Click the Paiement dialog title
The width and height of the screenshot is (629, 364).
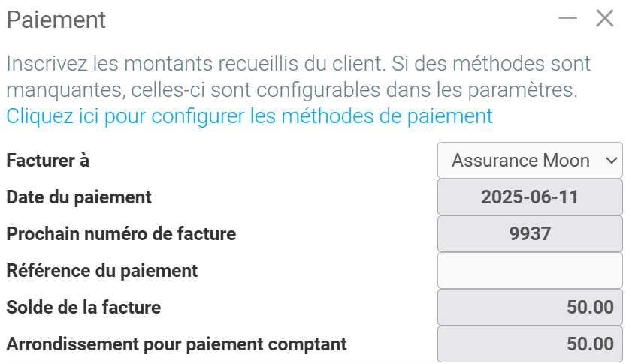[x=56, y=20]
